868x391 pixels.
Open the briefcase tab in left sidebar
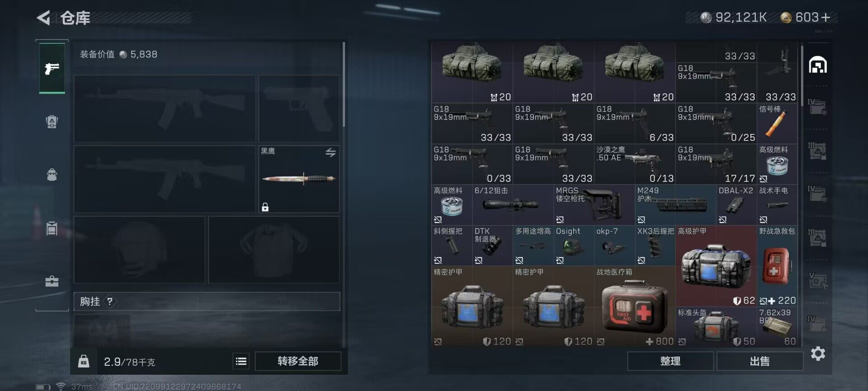click(x=52, y=281)
